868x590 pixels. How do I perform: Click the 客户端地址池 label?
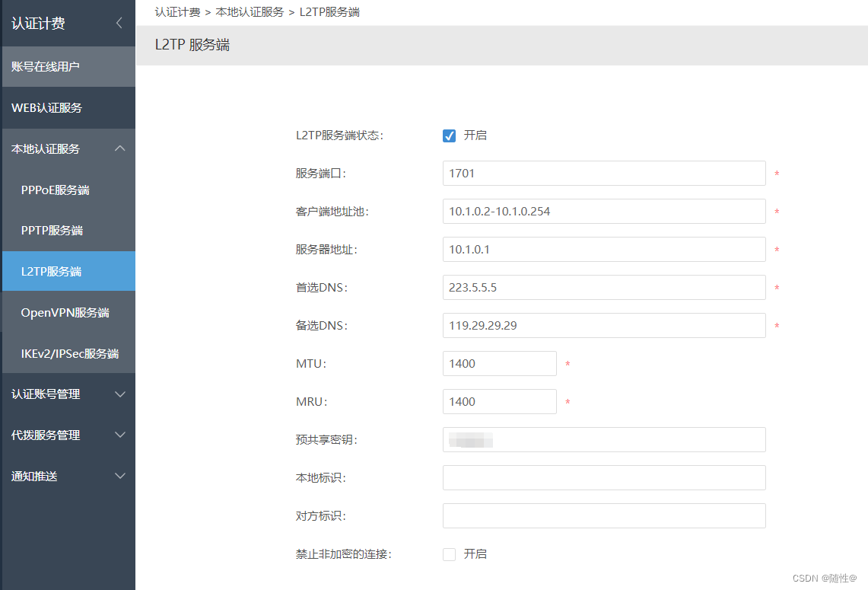(332, 212)
